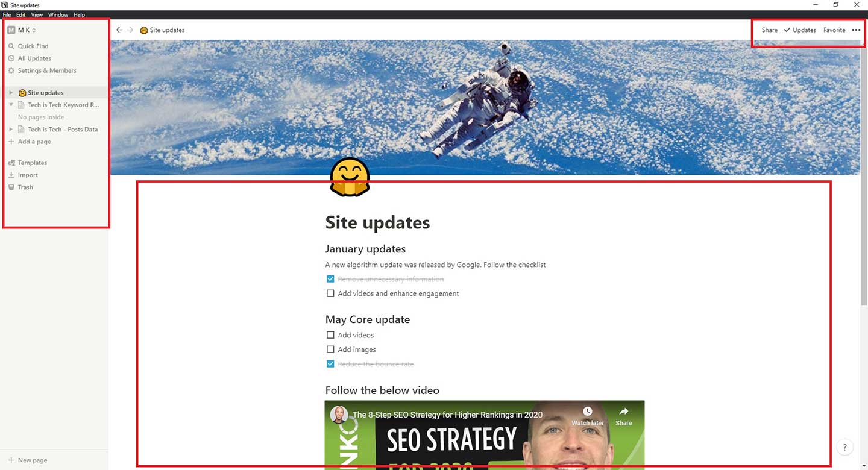Open Settings & Members gear icon
Screen dimensions: 868x470
point(11,70)
